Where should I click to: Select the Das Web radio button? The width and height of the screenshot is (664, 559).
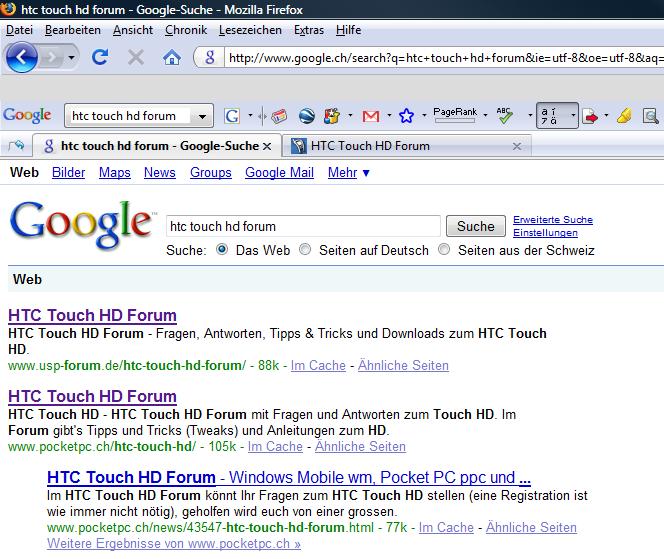click(222, 249)
